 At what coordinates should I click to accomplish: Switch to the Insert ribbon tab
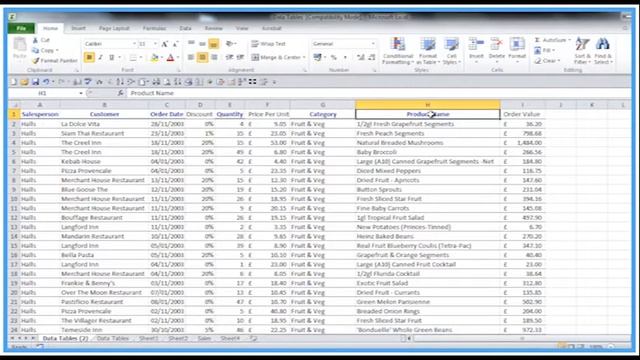click(78, 28)
